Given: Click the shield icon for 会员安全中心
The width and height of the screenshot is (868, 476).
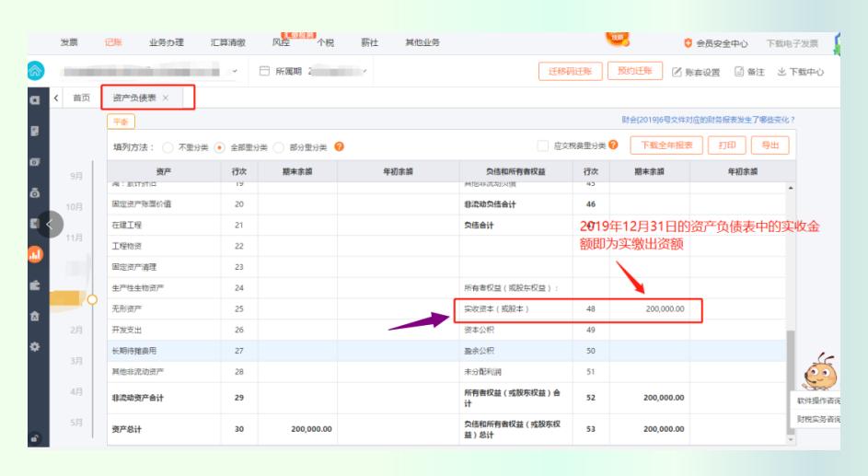Looking at the screenshot, I should point(689,42).
